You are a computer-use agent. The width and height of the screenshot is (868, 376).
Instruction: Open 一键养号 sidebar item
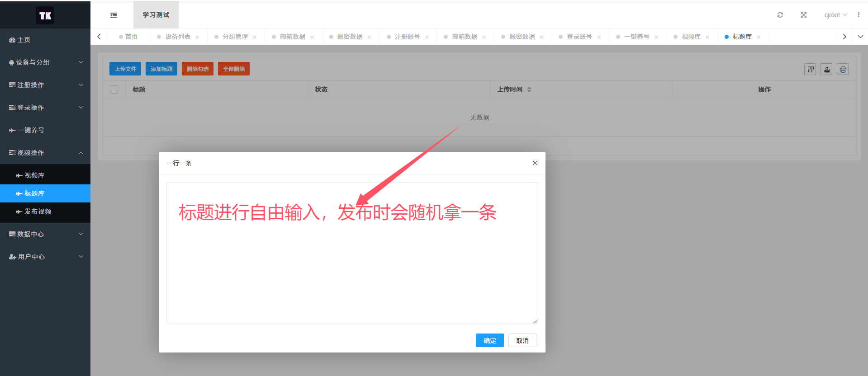point(45,130)
